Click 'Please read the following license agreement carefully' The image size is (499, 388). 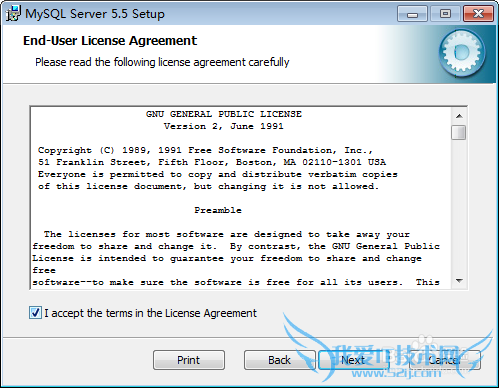162,62
